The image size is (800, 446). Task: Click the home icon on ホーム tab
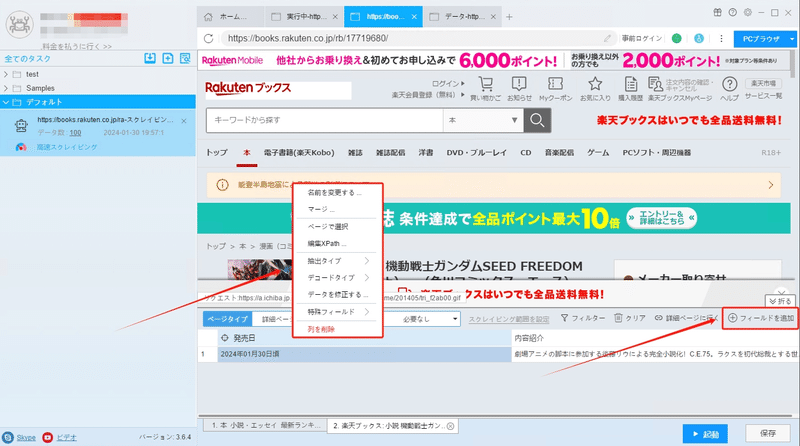(208, 17)
